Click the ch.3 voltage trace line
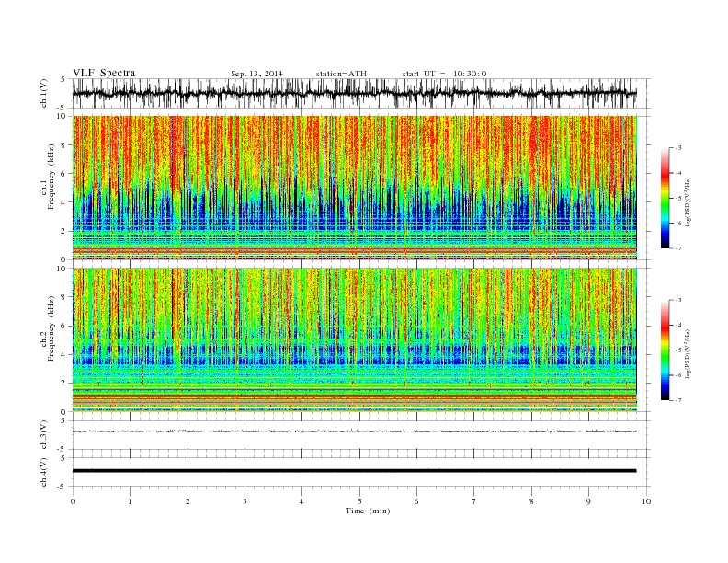728x563 pixels. [x=355, y=431]
